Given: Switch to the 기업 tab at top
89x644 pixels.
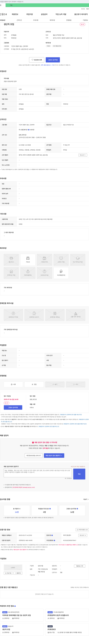Looking at the screenshot, I should (11, 5).
